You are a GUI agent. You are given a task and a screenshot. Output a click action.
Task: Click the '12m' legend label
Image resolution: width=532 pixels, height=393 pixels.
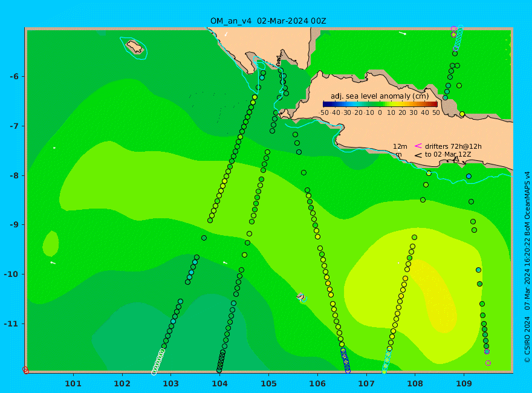[400, 146]
